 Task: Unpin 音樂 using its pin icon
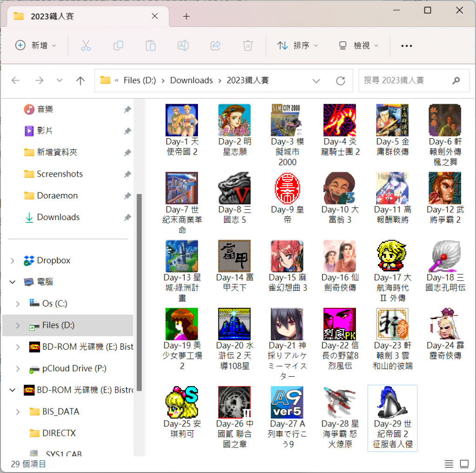(127, 109)
